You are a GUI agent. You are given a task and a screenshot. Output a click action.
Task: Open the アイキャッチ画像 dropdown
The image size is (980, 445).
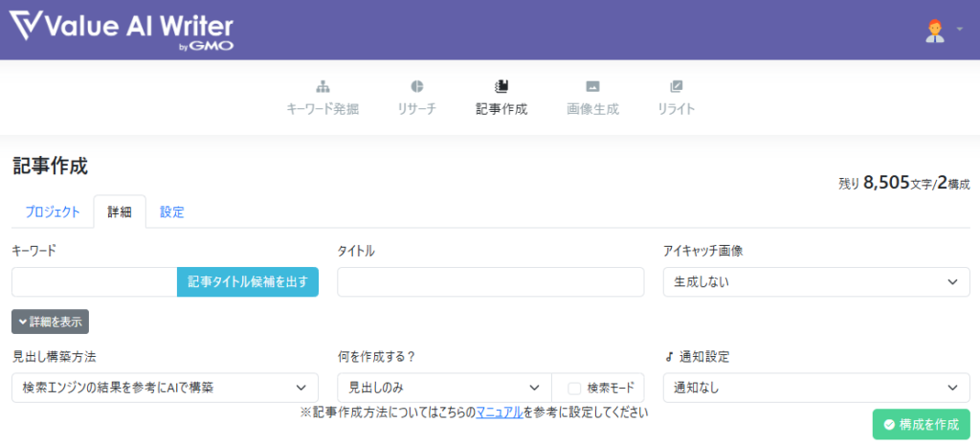tap(816, 282)
